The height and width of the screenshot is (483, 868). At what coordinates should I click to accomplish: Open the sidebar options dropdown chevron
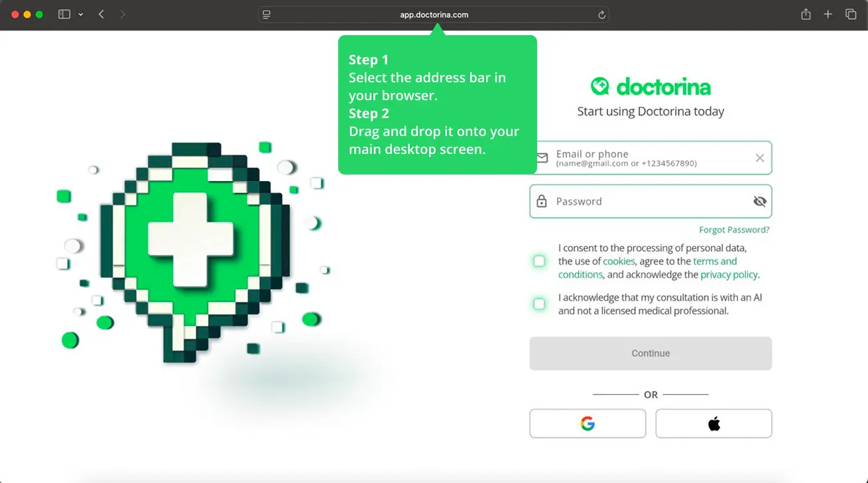point(81,15)
